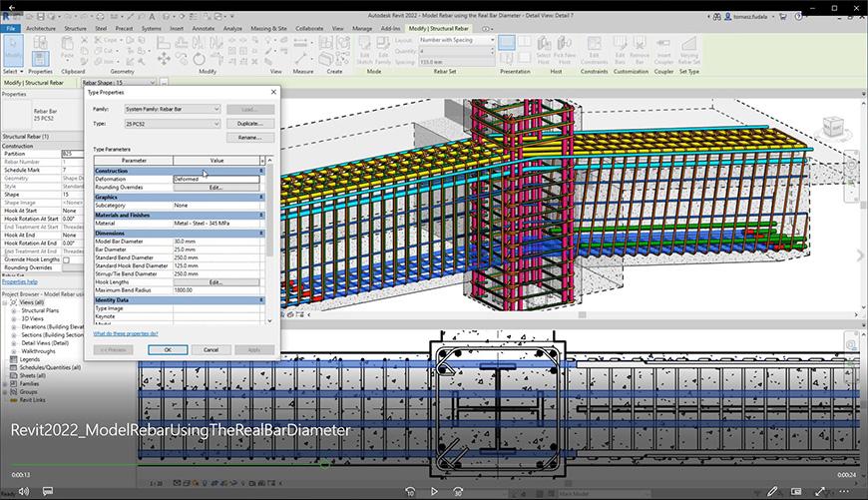Click Edit button for Rounding Overrides
This screenshot has width=868, height=500.
216,188
